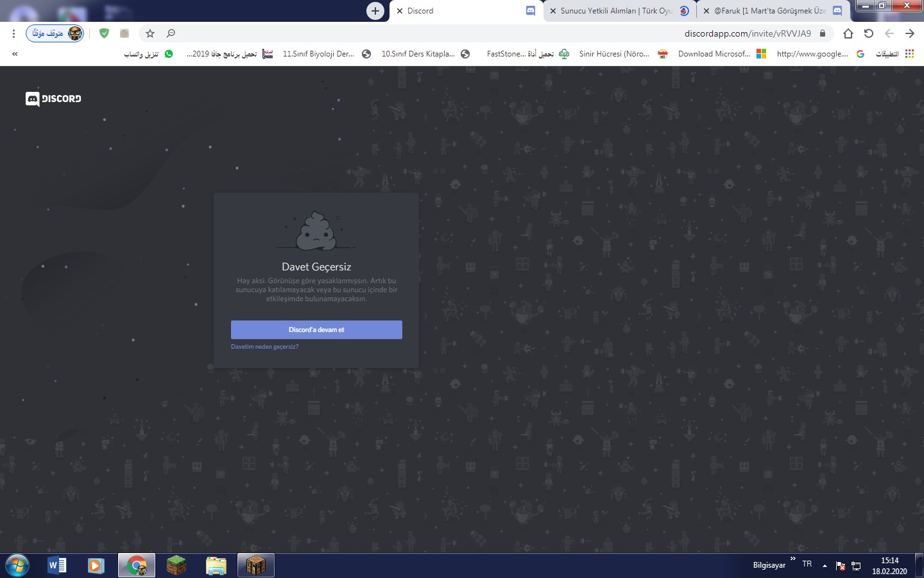Switch to the @Faruk tab
924x578 pixels.
[773, 11]
